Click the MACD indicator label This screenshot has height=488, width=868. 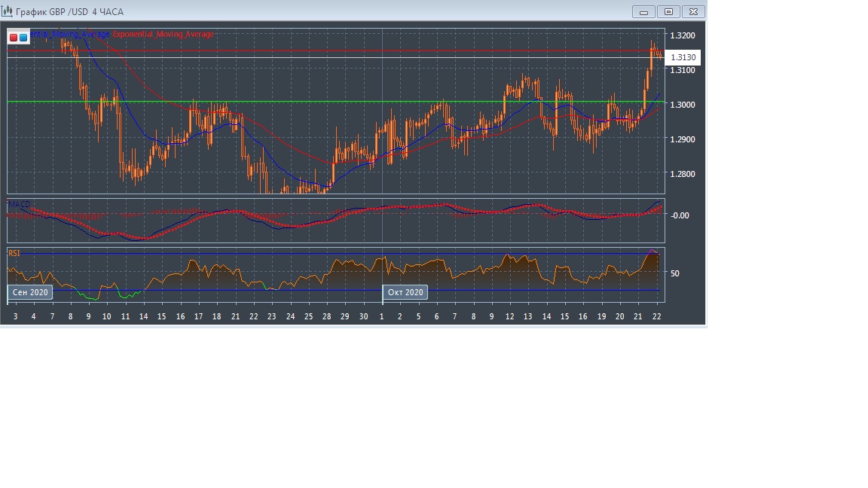[20, 204]
